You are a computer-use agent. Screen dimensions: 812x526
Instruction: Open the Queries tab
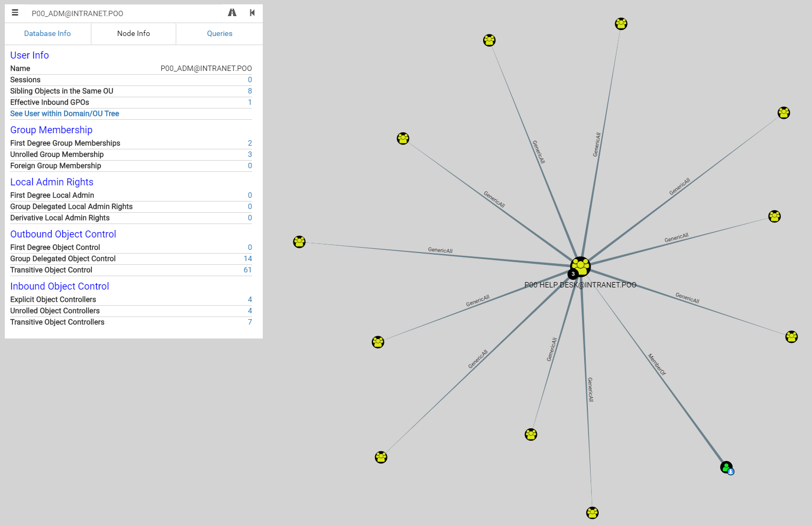click(x=219, y=33)
